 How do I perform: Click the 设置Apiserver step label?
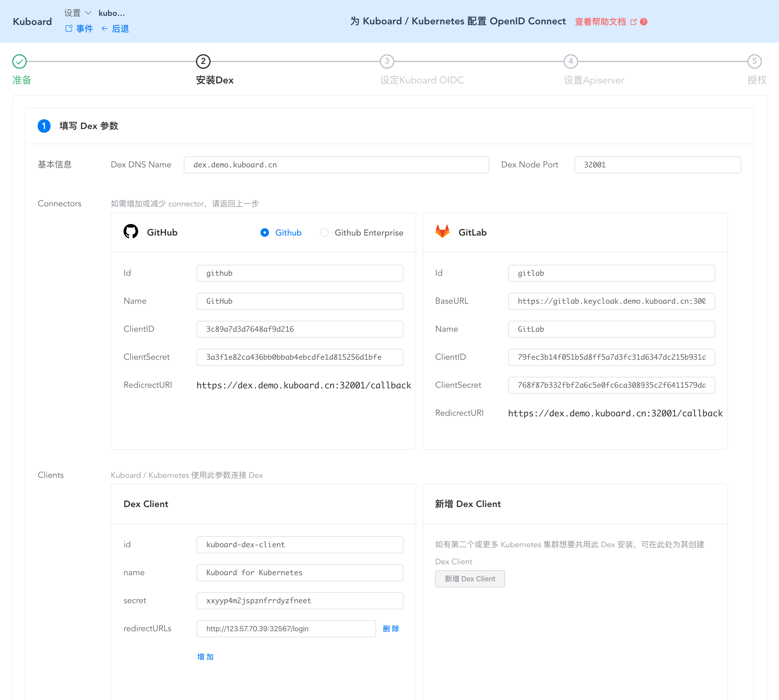594,80
